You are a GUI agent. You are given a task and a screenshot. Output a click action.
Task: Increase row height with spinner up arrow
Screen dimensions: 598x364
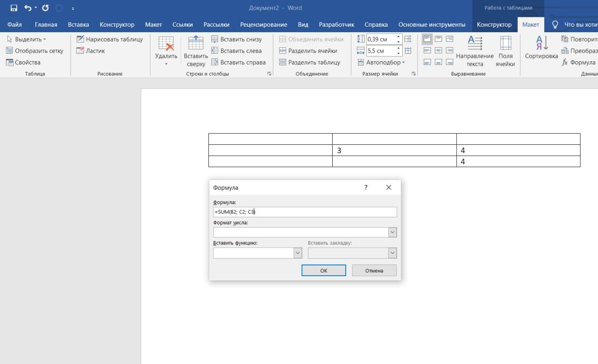pos(399,36)
